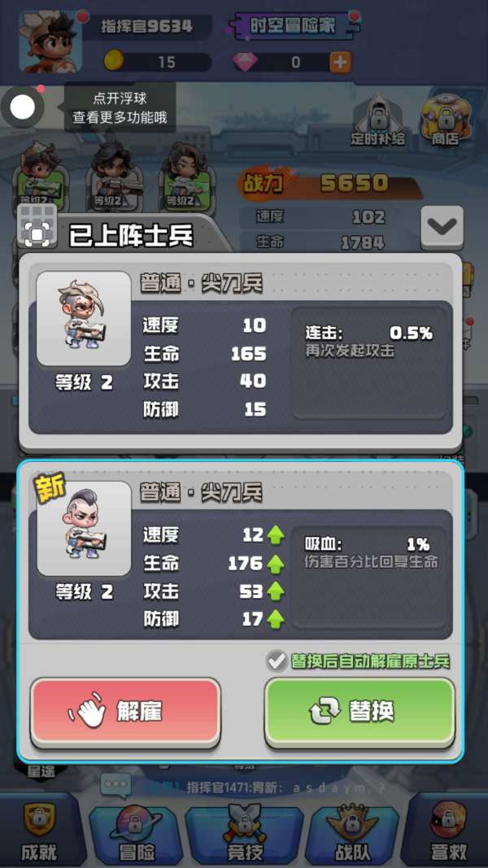Image resolution: width=488 pixels, height=868 pixels.
Task: Open the world chat bubble icon
Action: [115, 784]
